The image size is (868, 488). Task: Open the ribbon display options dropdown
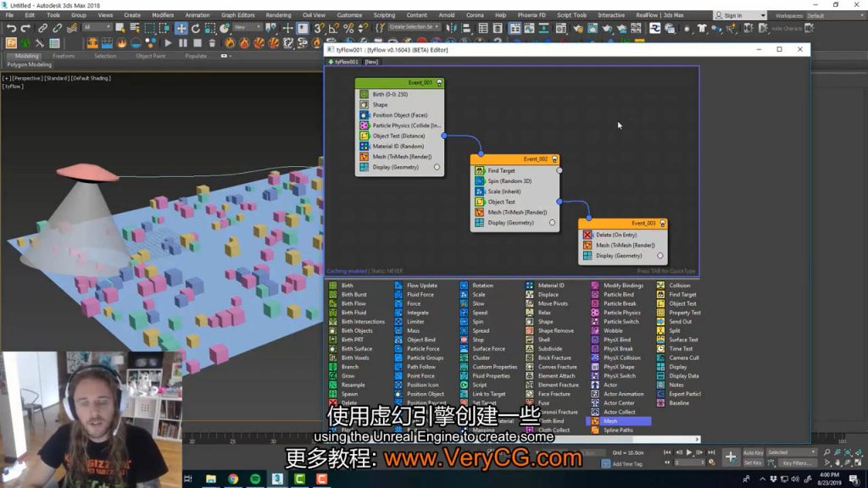(225, 56)
